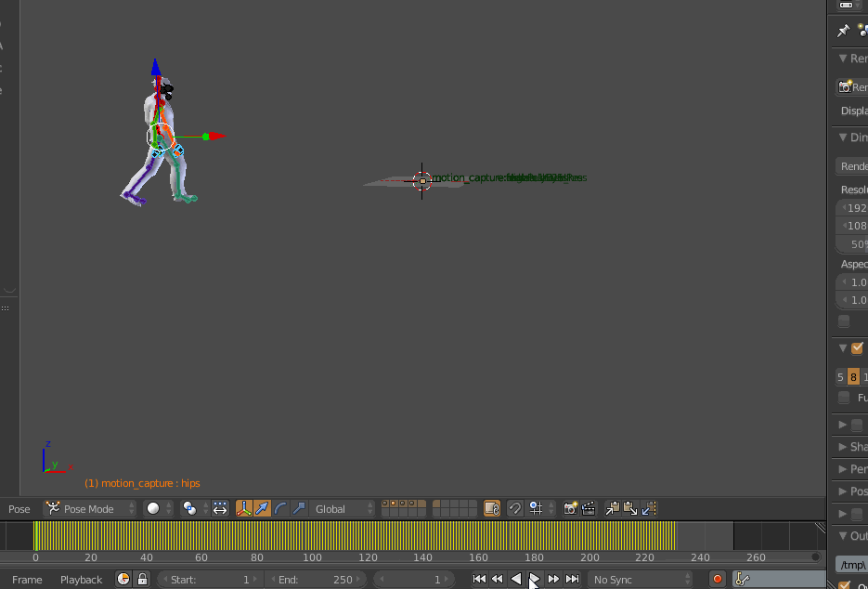Pin the properties panel context
This screenshot has width=868, height=589.
843,31
